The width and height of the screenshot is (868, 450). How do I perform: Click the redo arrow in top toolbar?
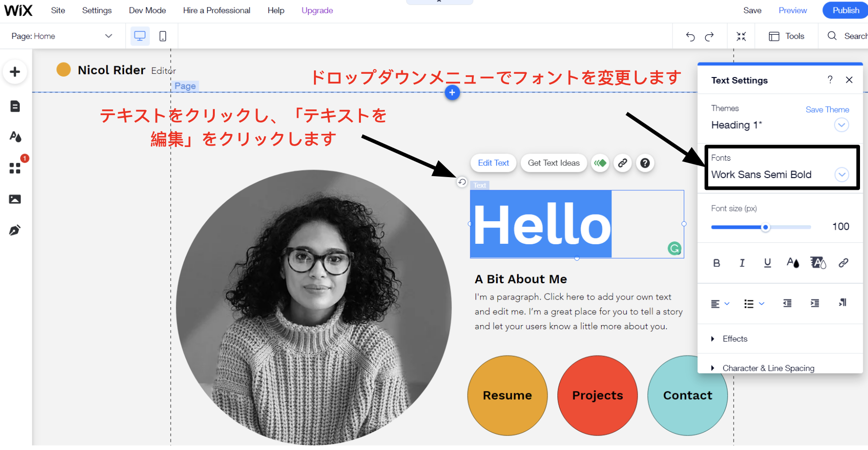point(709,37)
